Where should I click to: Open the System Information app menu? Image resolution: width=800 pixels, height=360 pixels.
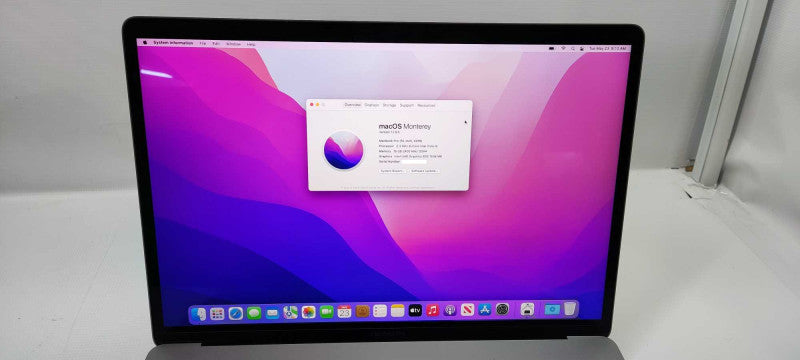(x=173, y=43)
